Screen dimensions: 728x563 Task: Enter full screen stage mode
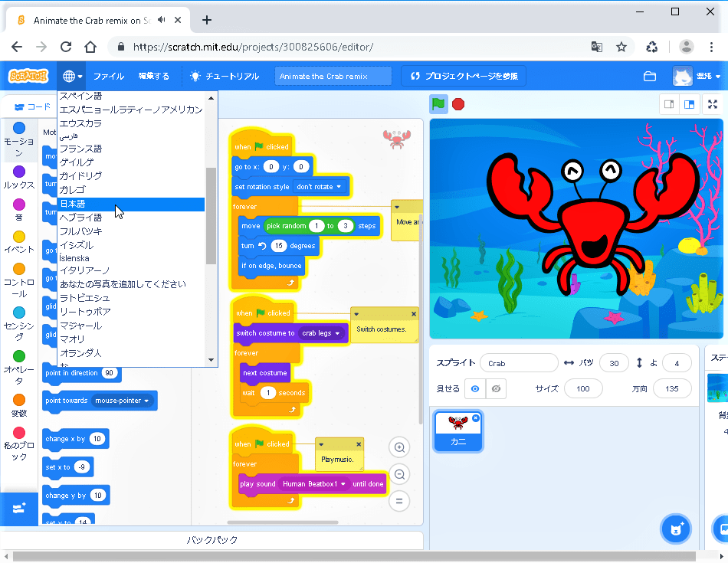[x=713, y=104]
